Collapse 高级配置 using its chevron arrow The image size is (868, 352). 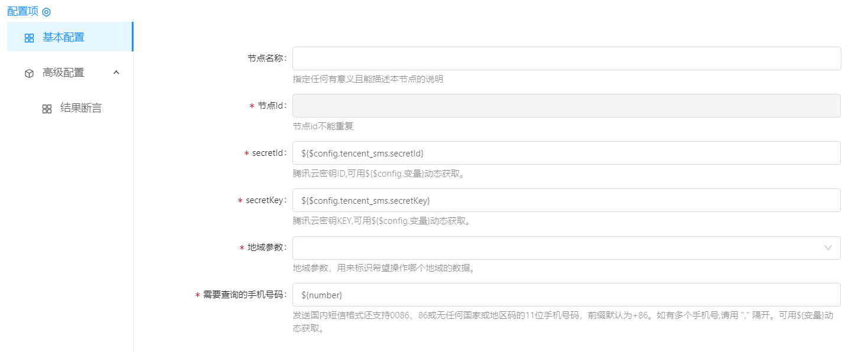pos(116,73)
